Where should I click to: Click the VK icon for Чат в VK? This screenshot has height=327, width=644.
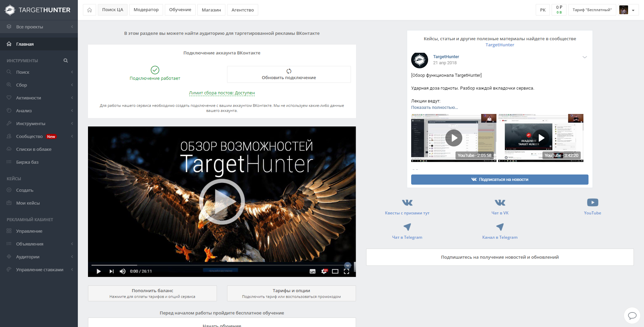click(500, 203)
